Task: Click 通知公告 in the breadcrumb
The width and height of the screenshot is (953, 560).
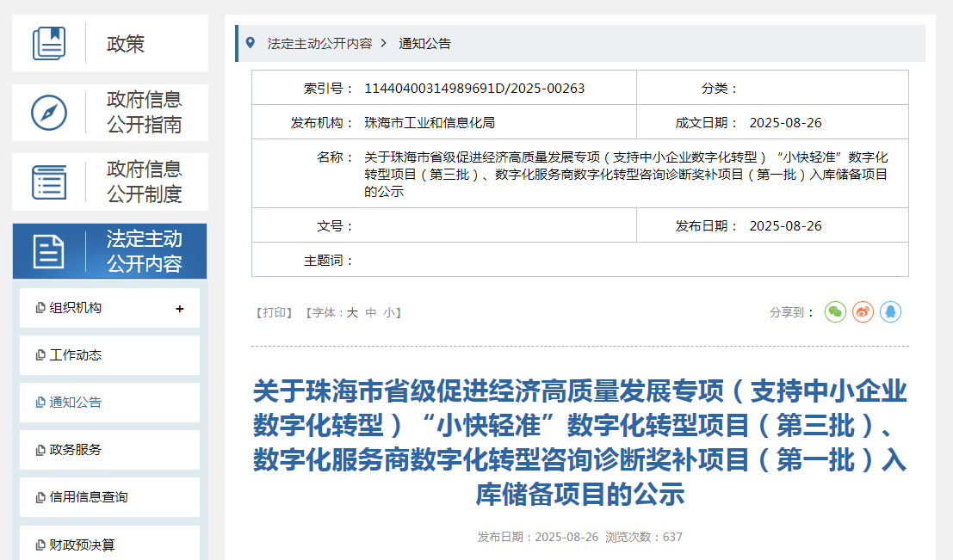Action: point(424,43)
